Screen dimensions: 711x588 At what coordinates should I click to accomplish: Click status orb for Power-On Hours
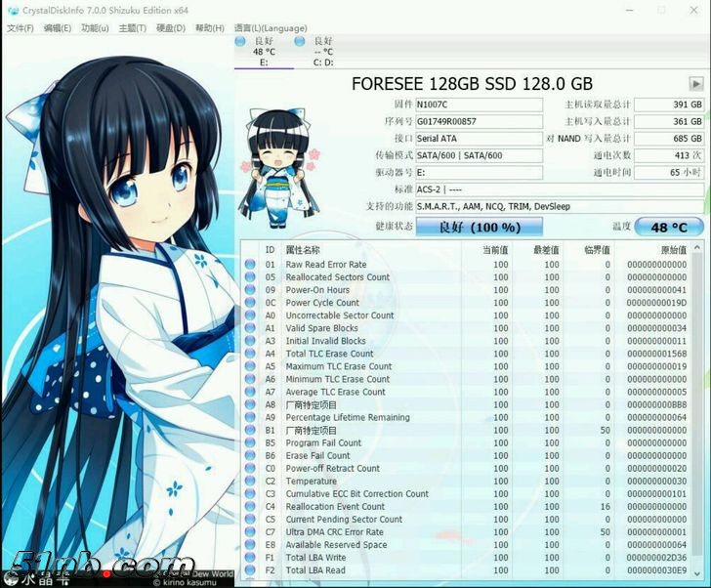point(250,290)
